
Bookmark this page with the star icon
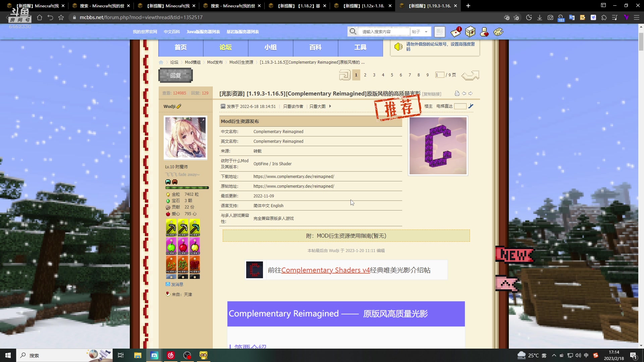61,17
